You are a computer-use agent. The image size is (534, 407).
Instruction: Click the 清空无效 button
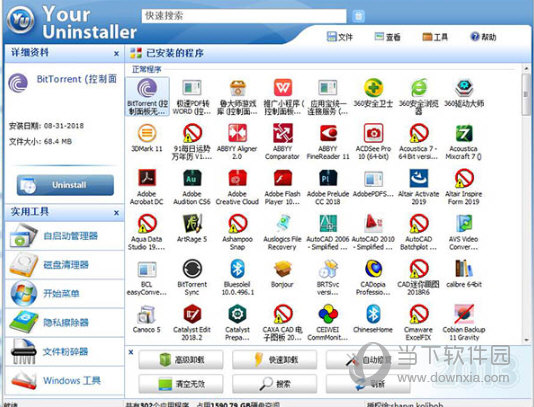pyautogui.click(x=181, y=384)
